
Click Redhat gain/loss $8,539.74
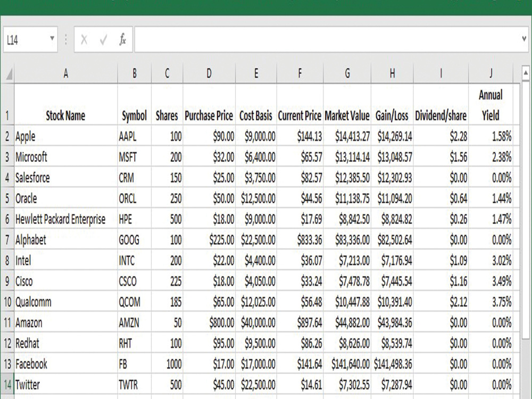coord(392,343)
